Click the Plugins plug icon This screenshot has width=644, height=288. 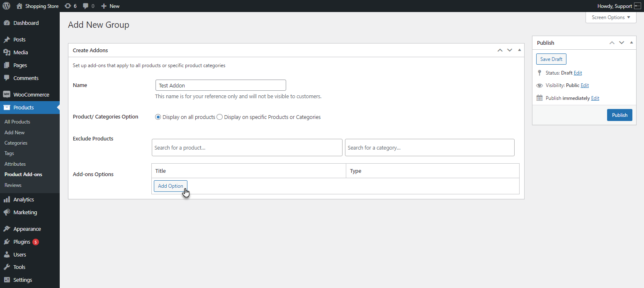coord(7,242)
